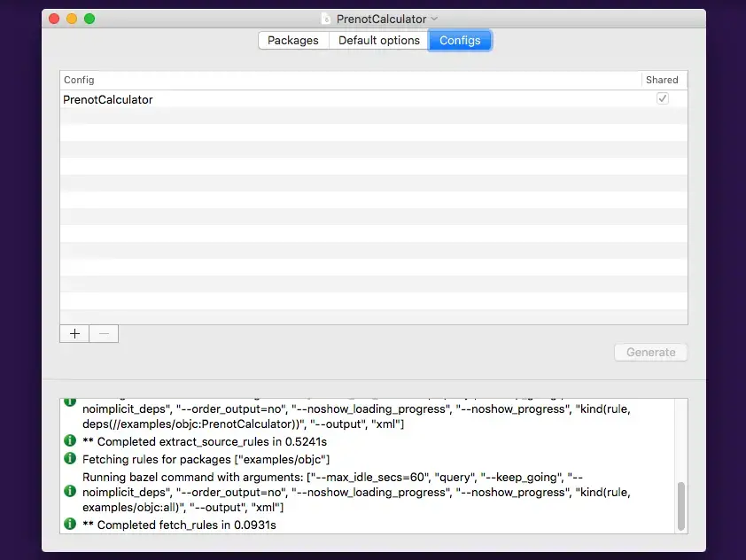Screen dimensions: 746x560
Task: Click the green full-screen window button
Action: point(89,19)
